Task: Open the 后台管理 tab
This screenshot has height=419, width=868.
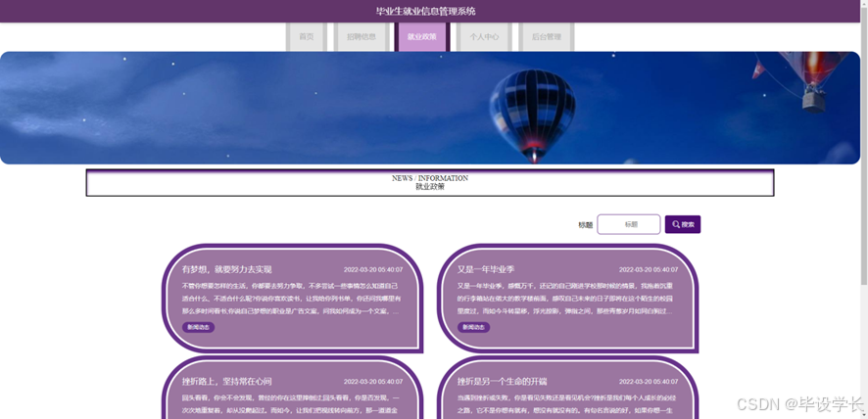Action: (x=547, y=37)
